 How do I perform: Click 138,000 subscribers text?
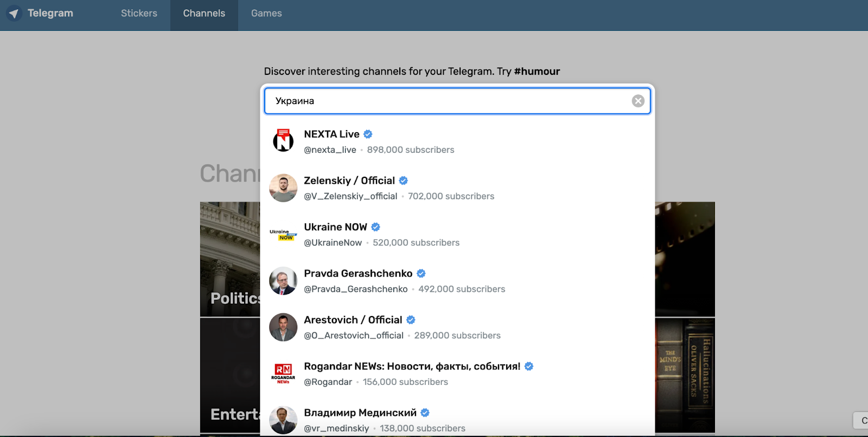pyautogui.click(x=423, y=428)
